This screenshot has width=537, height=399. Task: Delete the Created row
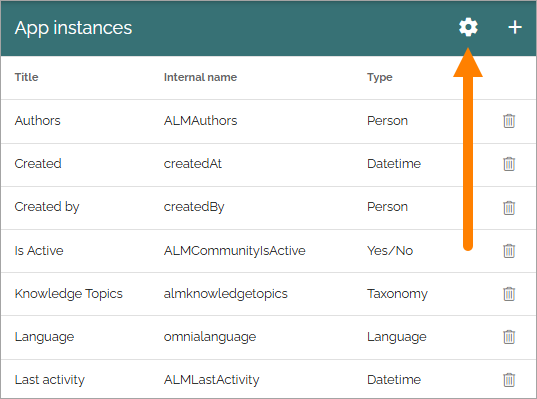click(x=509, y=164)
